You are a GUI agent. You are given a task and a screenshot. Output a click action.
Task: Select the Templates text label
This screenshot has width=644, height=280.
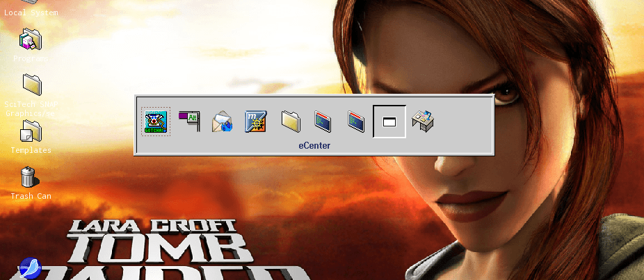[x=31, y=151]
